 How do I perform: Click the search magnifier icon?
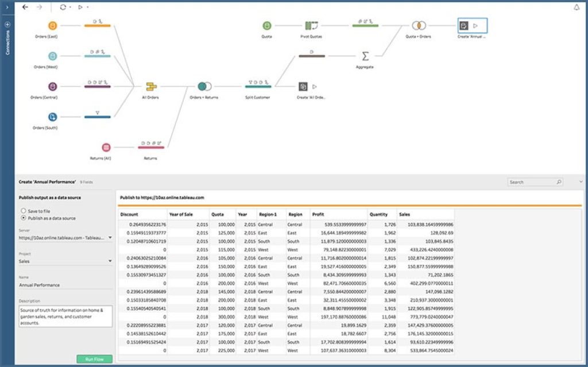[x=559, y=182]
